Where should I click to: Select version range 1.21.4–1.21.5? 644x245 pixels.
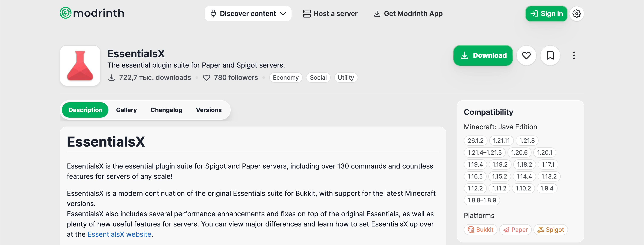484,153
